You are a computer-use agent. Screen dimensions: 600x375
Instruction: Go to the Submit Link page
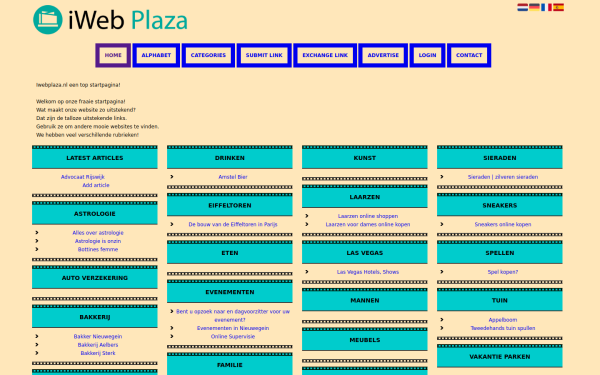[x=264, y=55]
